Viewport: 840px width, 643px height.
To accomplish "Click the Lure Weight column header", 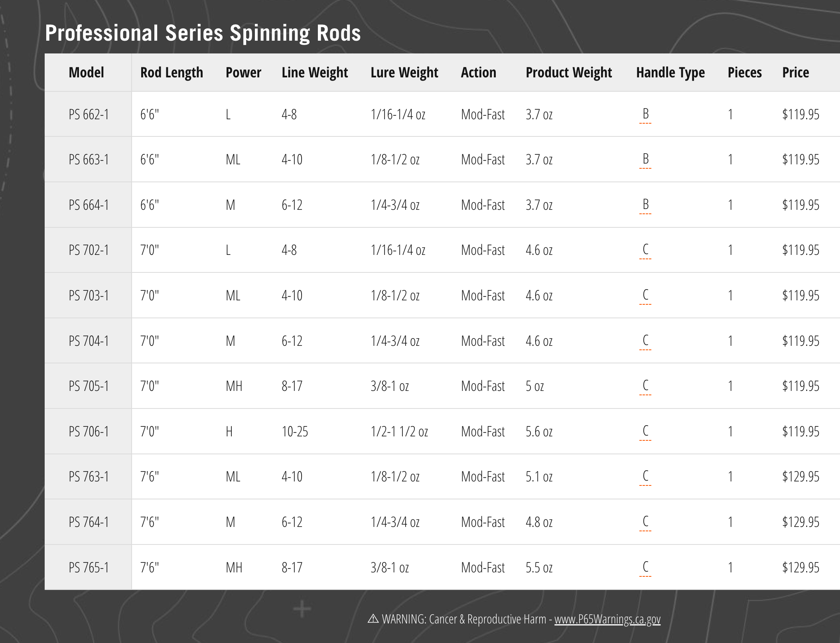I will click(x=404, y=73).
